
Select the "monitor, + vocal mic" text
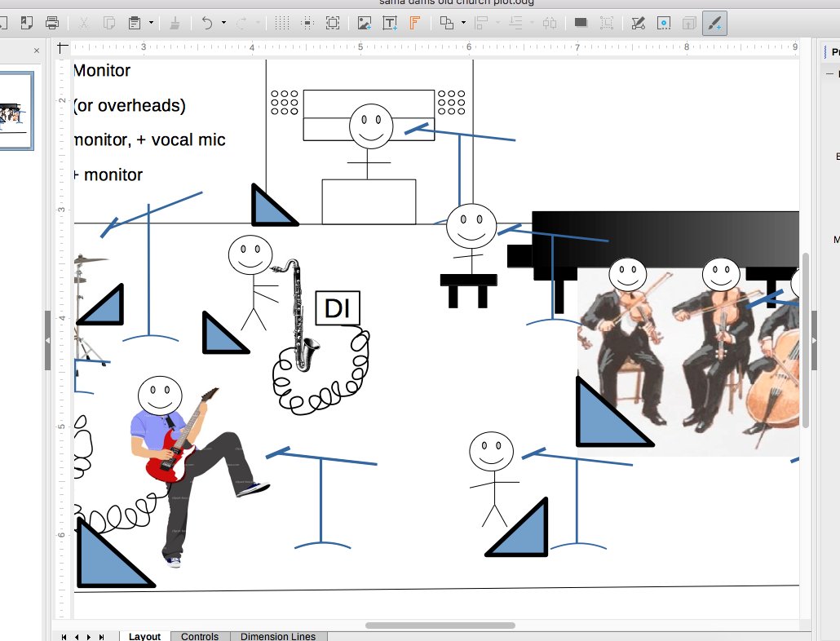click(150, 139)
